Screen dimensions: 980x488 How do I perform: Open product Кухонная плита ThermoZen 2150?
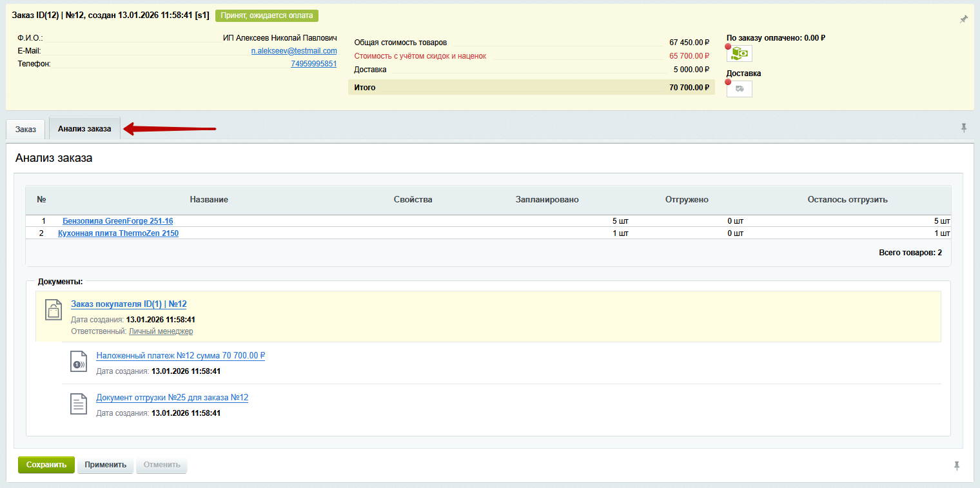click(118, 233)
